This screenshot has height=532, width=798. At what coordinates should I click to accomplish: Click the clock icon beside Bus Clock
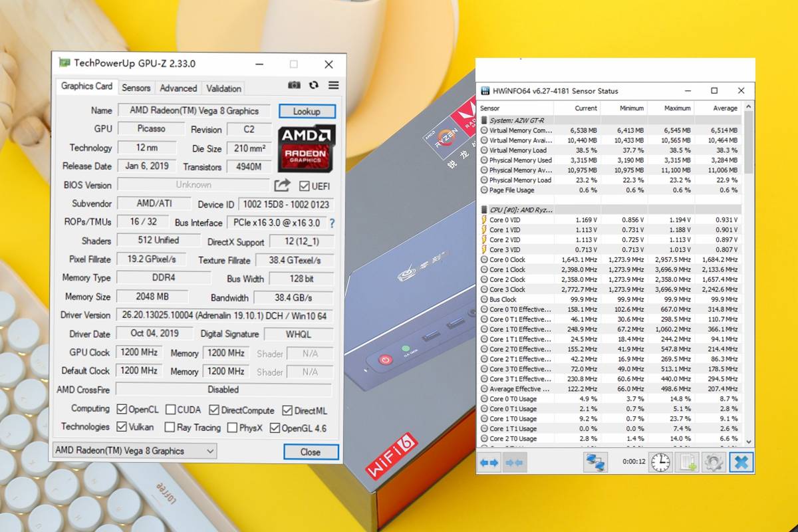click(x=483, y=299)
